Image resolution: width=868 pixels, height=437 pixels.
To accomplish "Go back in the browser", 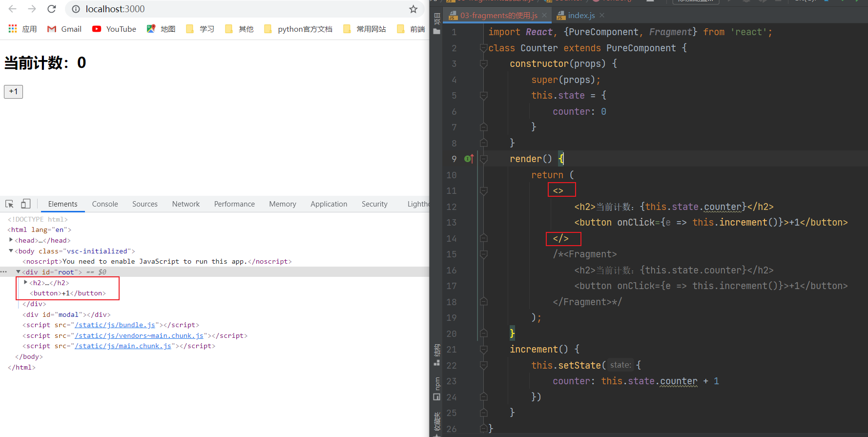I will click(13, 9).
